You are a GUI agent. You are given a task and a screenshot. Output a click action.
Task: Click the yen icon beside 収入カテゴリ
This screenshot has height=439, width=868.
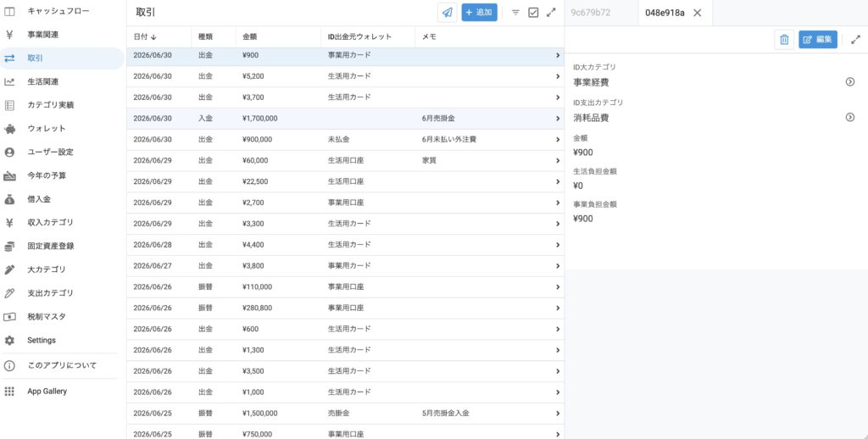pyautogui.click(x=9, y=223)
